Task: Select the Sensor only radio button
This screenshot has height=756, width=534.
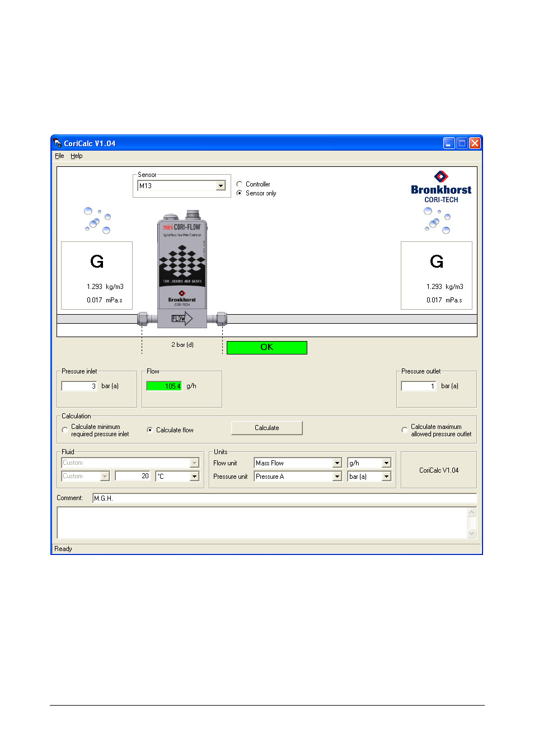Action: [240, 193]
